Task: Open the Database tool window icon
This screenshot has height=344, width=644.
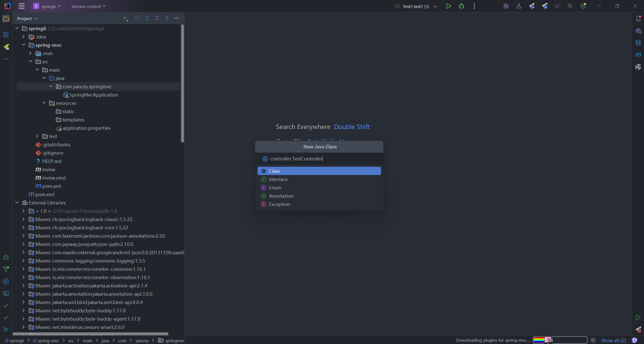Action: (638, 43)
